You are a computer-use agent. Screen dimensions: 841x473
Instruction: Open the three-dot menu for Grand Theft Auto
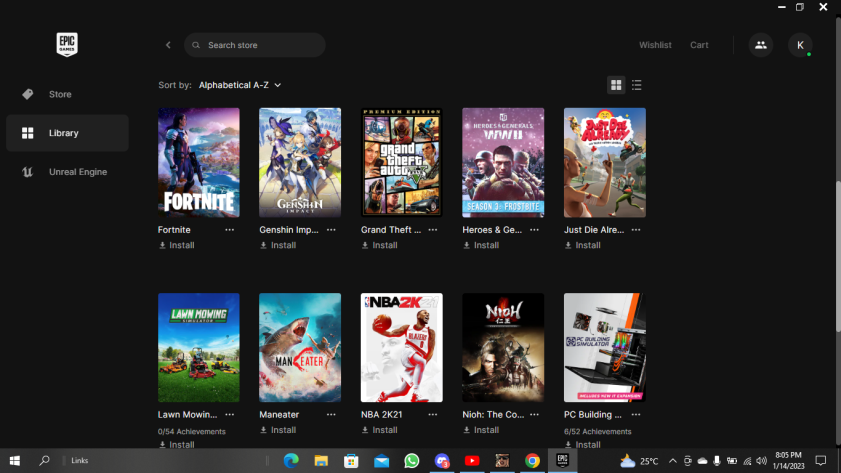point(433,230)
